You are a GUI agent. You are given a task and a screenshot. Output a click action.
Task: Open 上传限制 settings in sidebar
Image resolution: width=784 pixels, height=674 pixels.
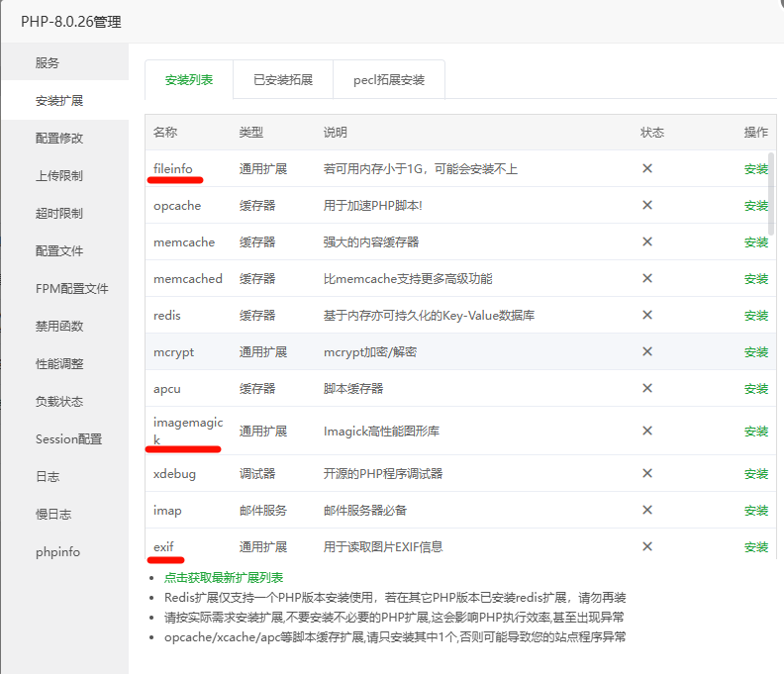coord(59,175)
